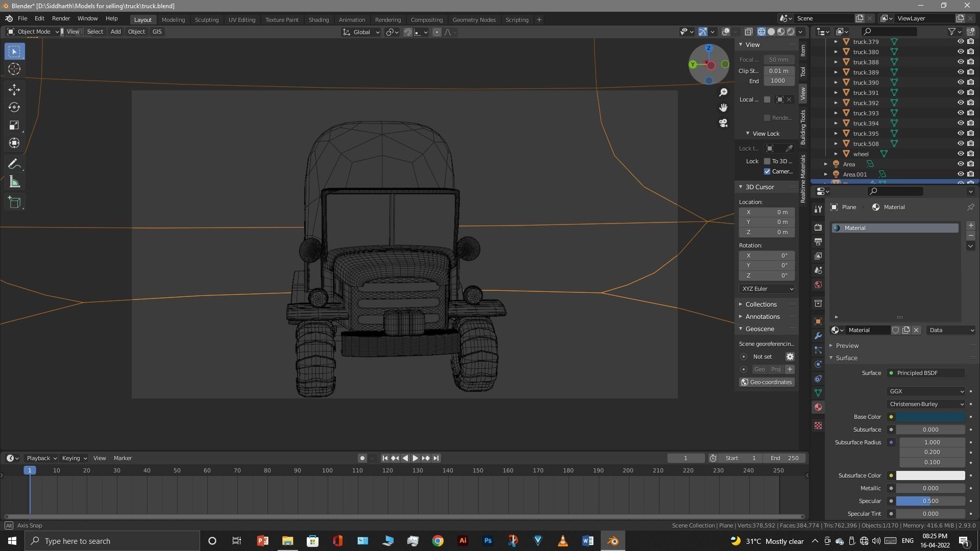Open the Texture properties checker tab
Viewport: 980px width, 551px height.
point(818,425)
